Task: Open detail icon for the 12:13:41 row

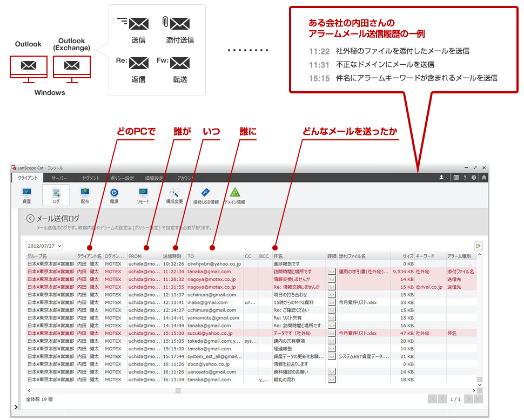Action: pos(332,302)
